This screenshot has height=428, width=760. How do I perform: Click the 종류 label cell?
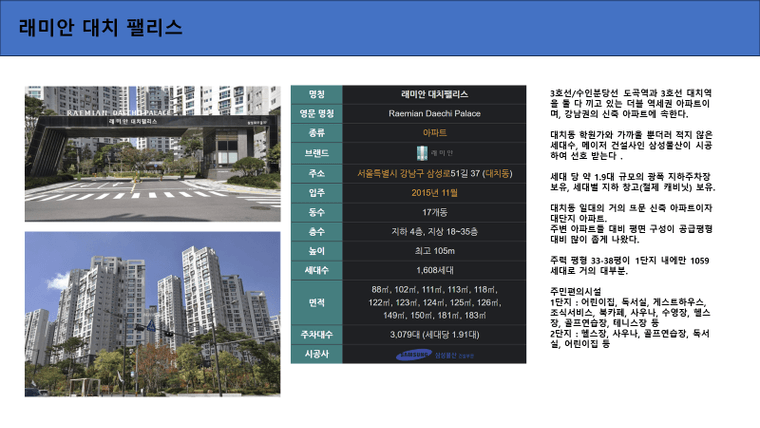pos(317,133)
